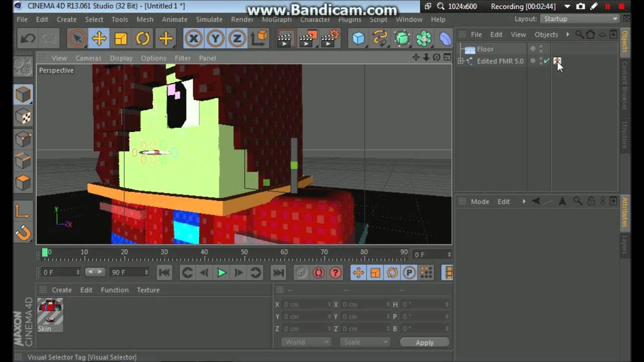Image resolution: width=644 pixels, height=362 pixels.
Task: Open the Simulate menu
Action: point(209,19)
